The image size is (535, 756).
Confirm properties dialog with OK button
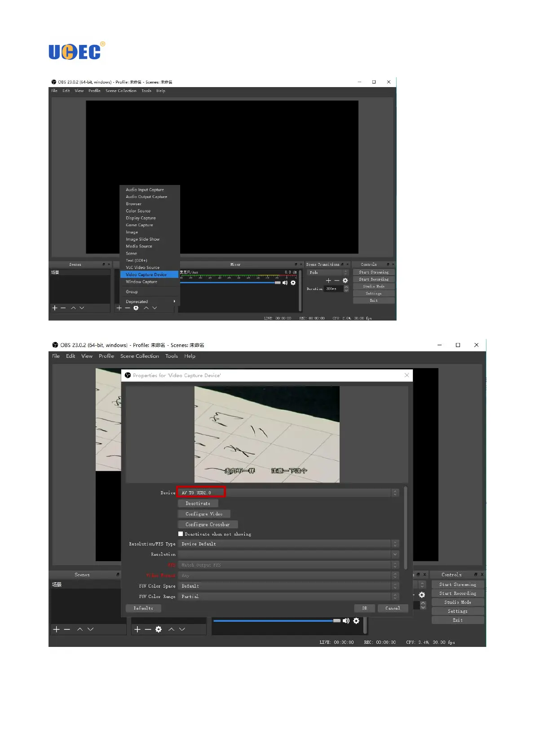tap(365, 608)
